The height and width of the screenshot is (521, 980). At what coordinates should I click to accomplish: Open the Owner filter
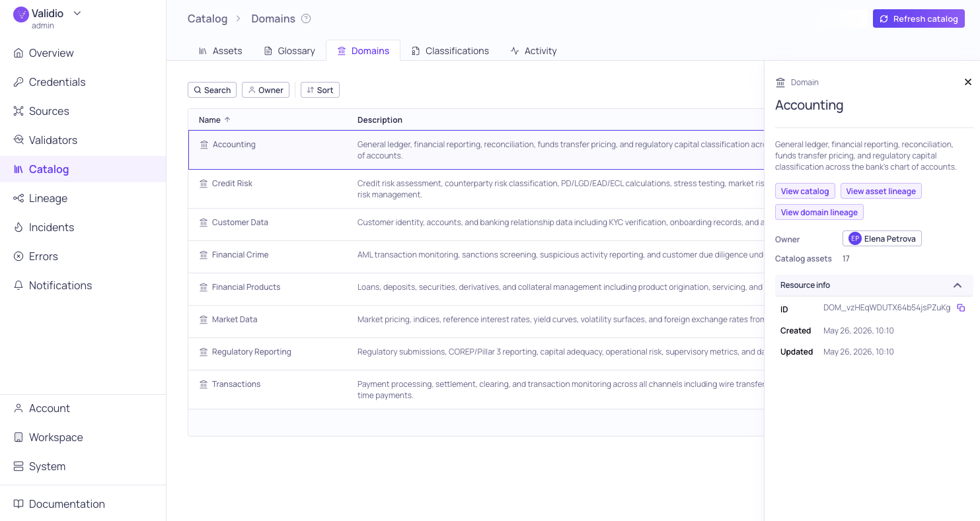[266, 90]
